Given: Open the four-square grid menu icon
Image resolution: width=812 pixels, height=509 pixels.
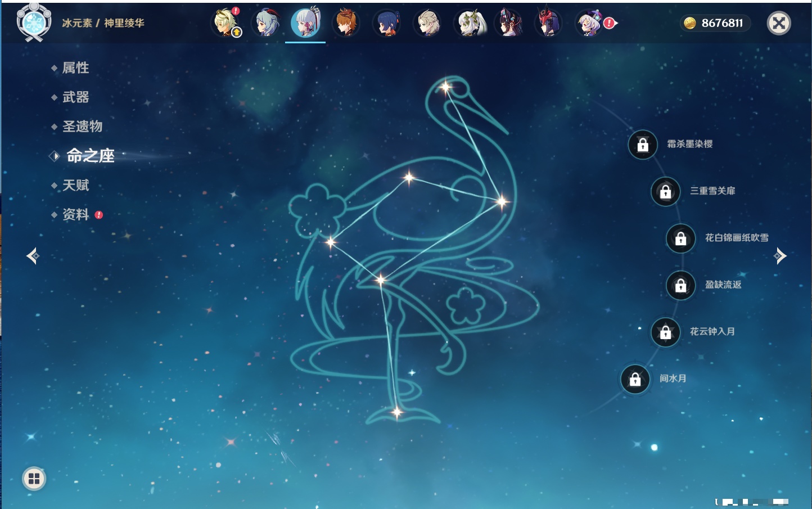Looking at the screenshot, I should [x=34, y=479].
